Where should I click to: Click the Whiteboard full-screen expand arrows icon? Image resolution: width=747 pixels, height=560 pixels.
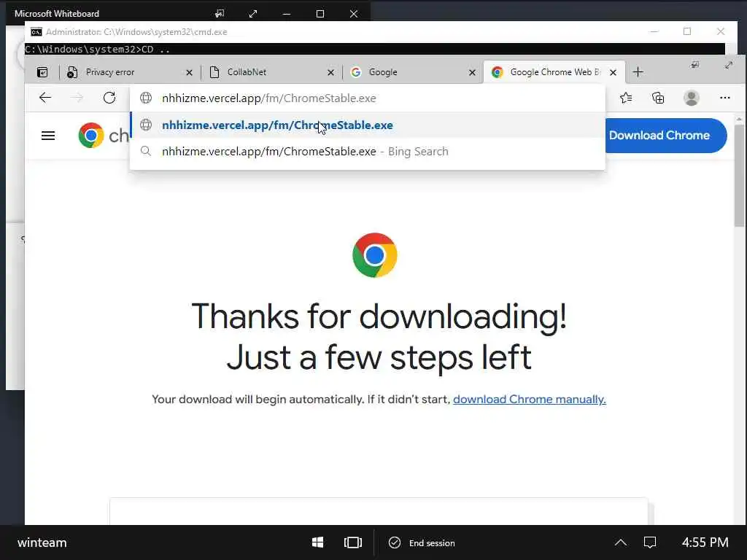pos(253,14)
